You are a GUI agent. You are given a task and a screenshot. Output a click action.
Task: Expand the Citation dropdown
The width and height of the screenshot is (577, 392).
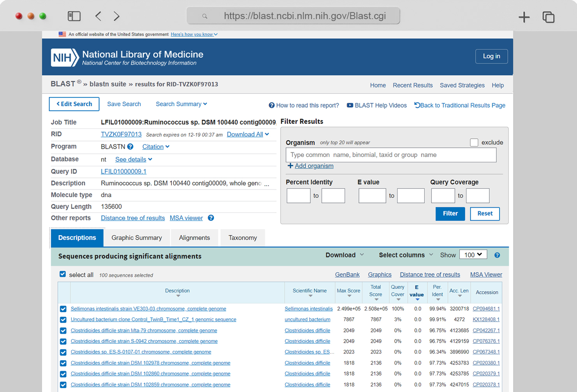pos(156,147)
